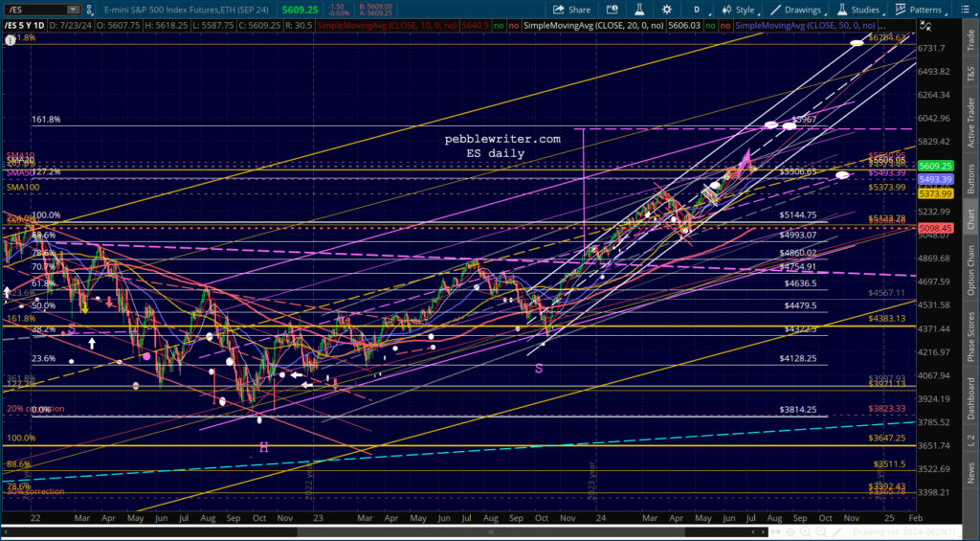The image size is (980, 541).
Task: Open chart settings gear icon
Action: point(667,10)
